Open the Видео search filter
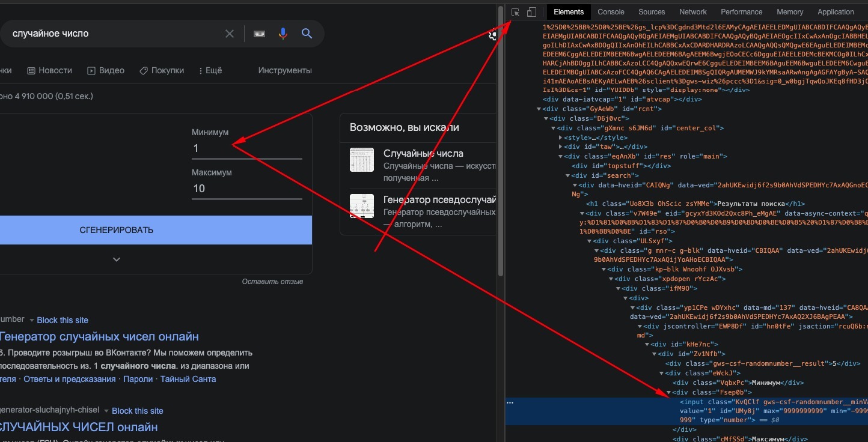The height and width of the screenshot is (442, 868). [106, 70]
